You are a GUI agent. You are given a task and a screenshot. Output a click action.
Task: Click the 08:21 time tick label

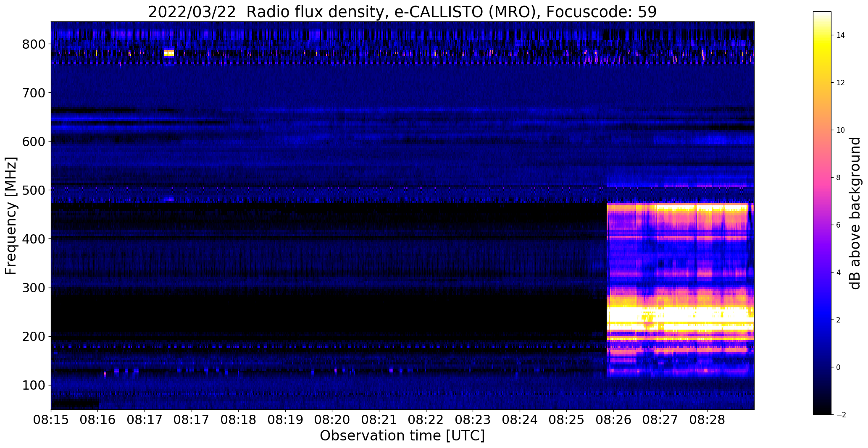coord(379,420)
